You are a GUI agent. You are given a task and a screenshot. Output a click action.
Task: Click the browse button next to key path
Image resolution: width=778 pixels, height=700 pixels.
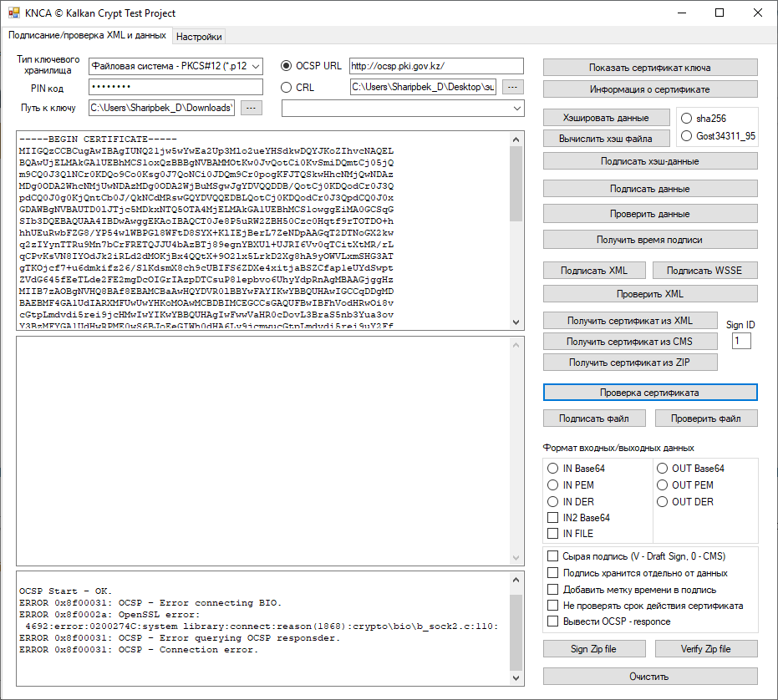251,108
